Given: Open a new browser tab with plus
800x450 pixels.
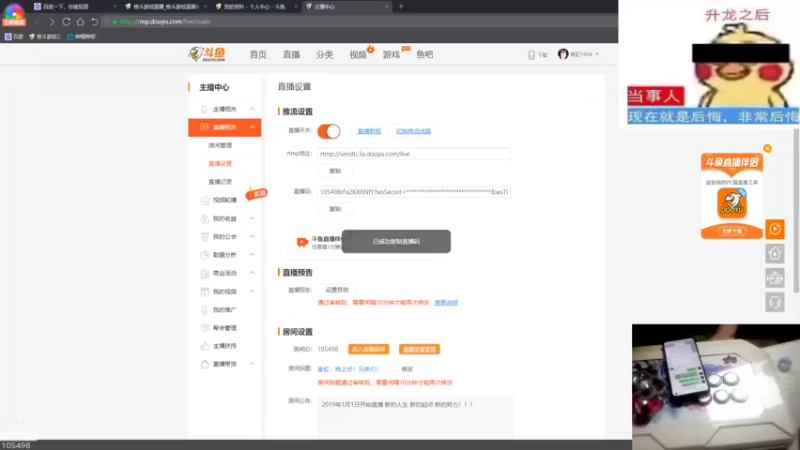Looking at the screenshot, I should point(401,7).
